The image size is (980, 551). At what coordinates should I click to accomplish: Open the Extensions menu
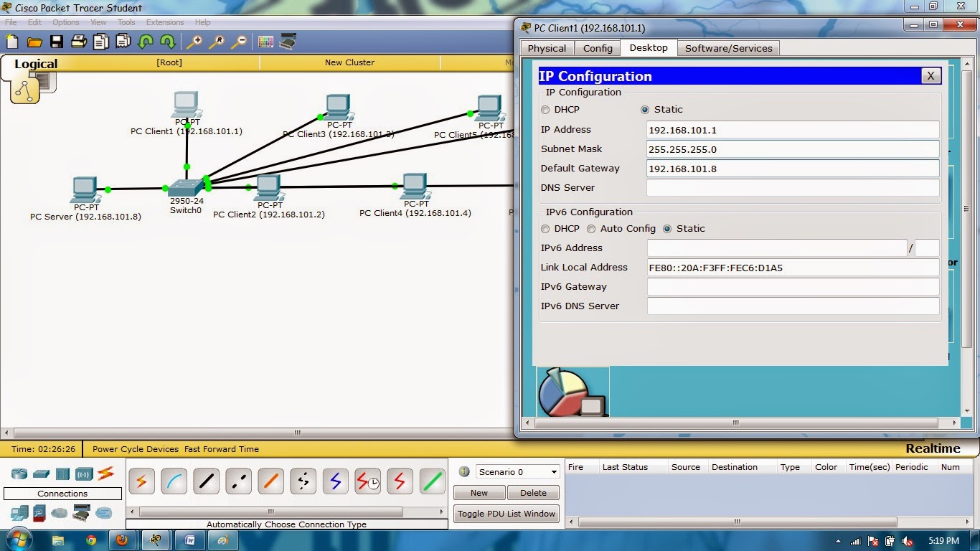pos(165,22)
